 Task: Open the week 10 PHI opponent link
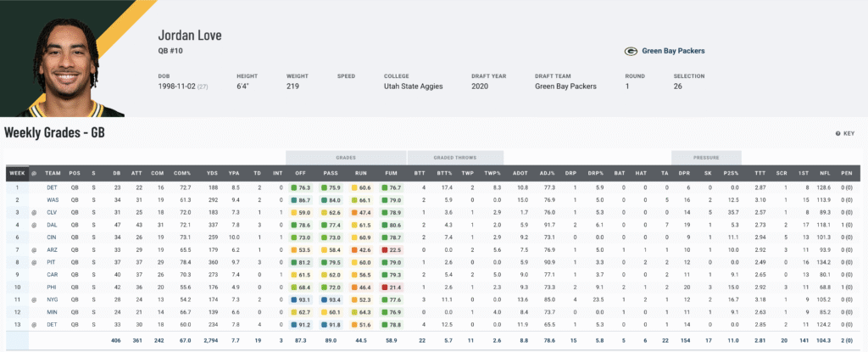click(53, 288)
